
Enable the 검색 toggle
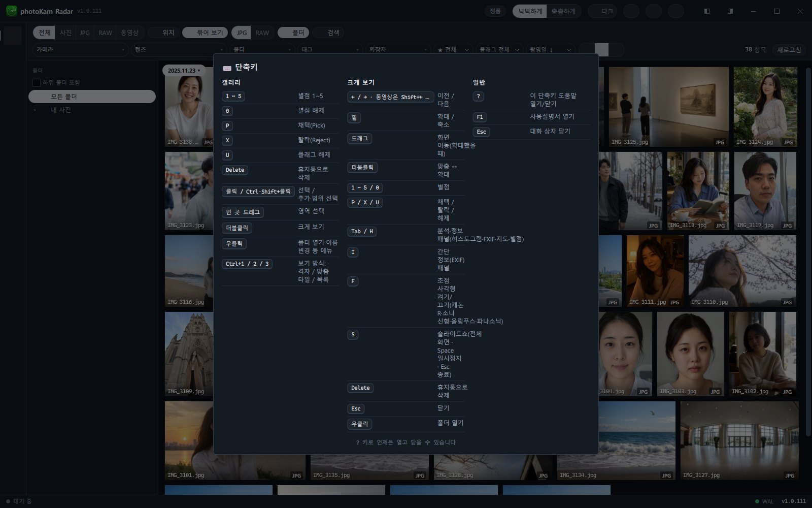(328, 33)
